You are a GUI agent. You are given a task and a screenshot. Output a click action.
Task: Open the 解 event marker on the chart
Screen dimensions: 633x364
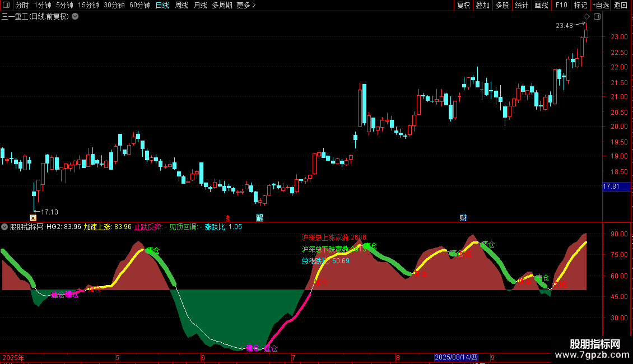(x=259, y=218)
